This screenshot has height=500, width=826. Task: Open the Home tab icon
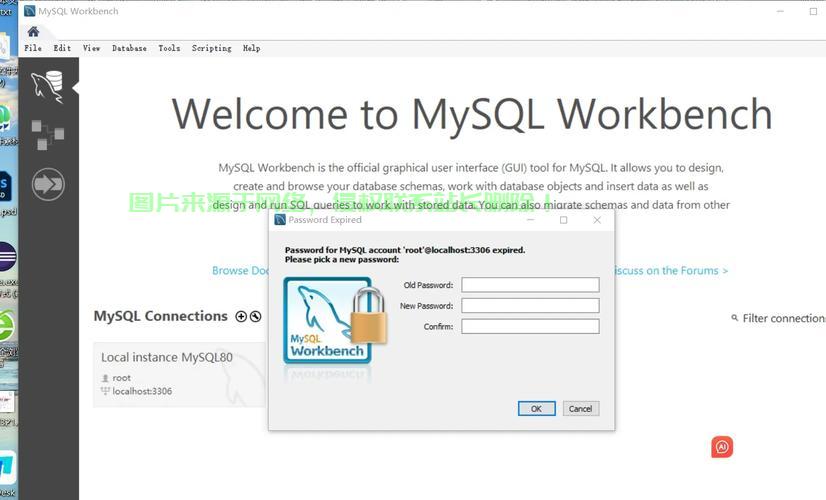click(x=33, y=32)
